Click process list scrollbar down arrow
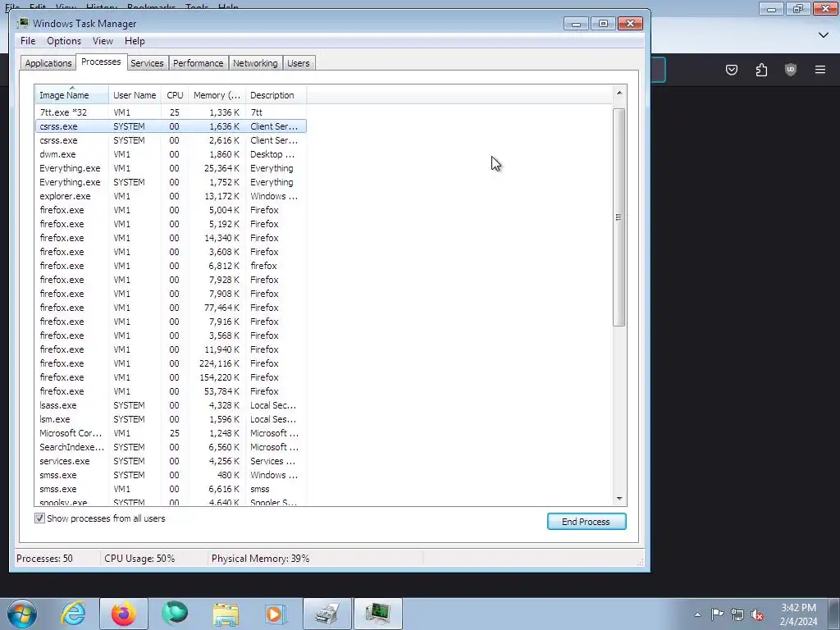840x630 pixels. click(x=619, y=498)
